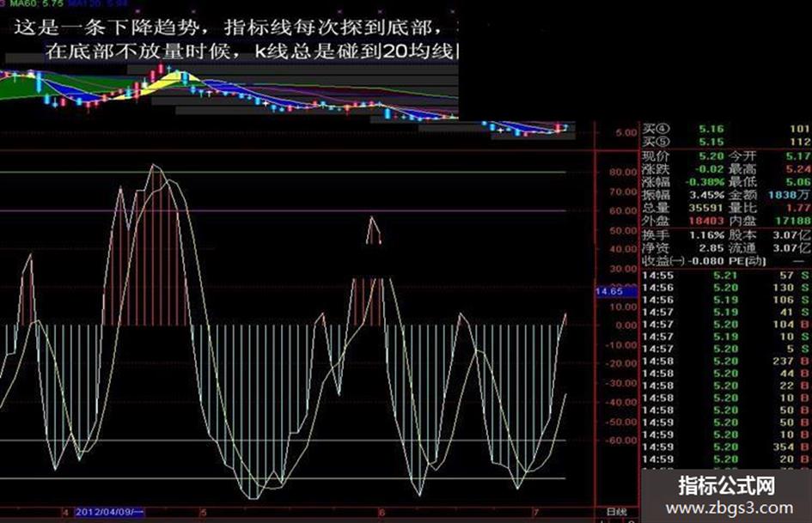Image resolution: width=812 pixels, height=523 pixels.
Task: Click the MA60: 5.75 moving average label
Action: pos(37,3)
